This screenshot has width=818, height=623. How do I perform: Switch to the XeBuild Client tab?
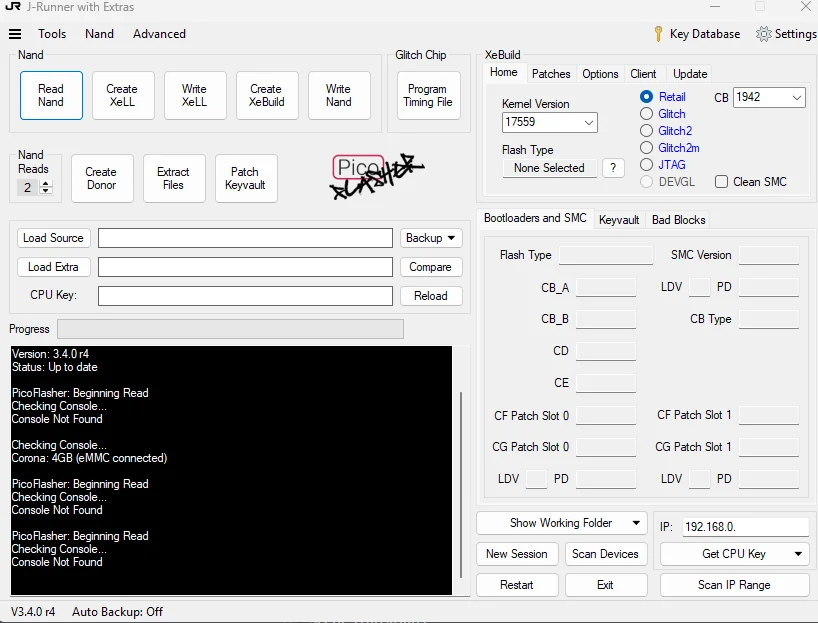tap(643, 74)
